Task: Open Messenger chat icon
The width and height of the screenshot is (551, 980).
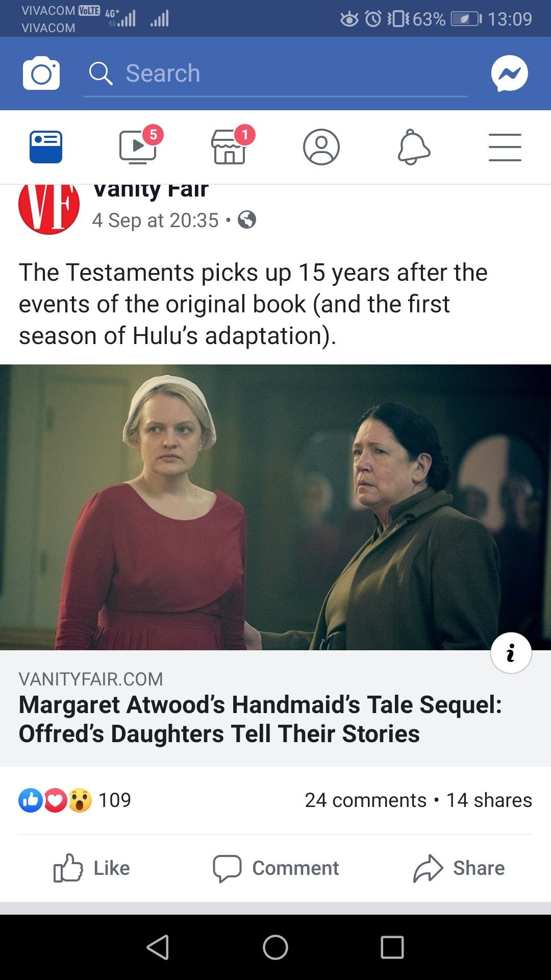Action: pos(509,73)
